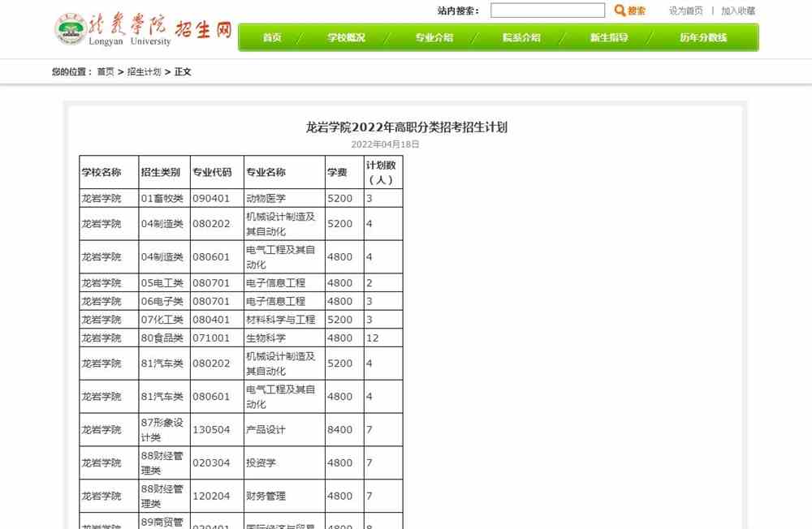Click the 81汽车类 cell in the 080601 row

[x=162, y=397]
